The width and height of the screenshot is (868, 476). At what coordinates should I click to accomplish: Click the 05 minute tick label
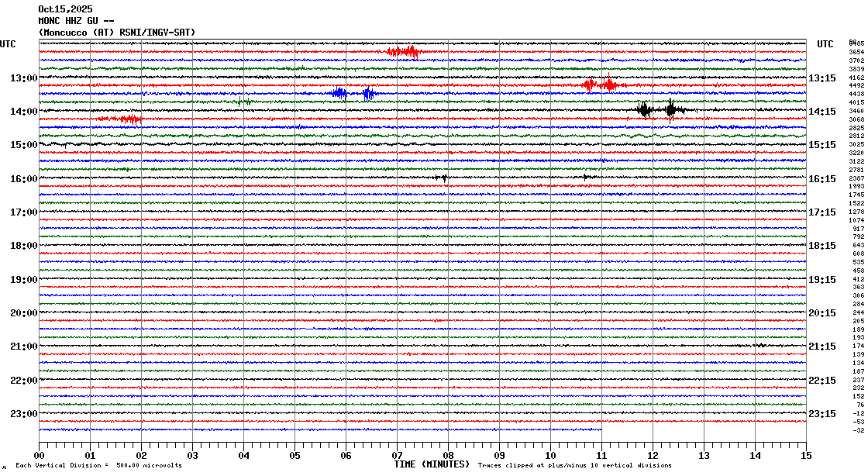coord(295,456)
